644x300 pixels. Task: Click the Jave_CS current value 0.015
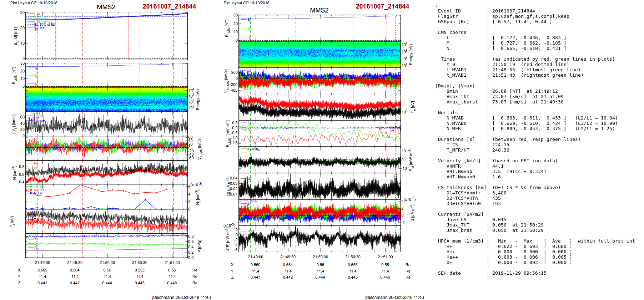499,220
